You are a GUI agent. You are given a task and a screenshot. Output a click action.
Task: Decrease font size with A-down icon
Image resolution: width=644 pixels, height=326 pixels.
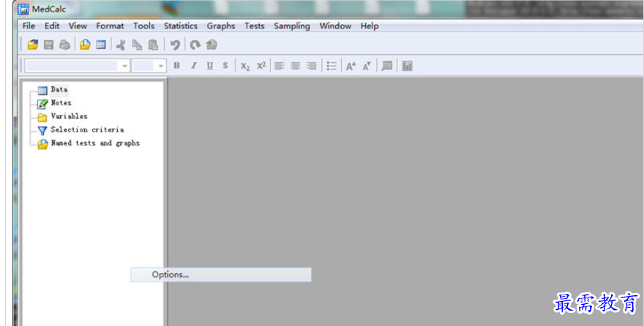point(367,66)
